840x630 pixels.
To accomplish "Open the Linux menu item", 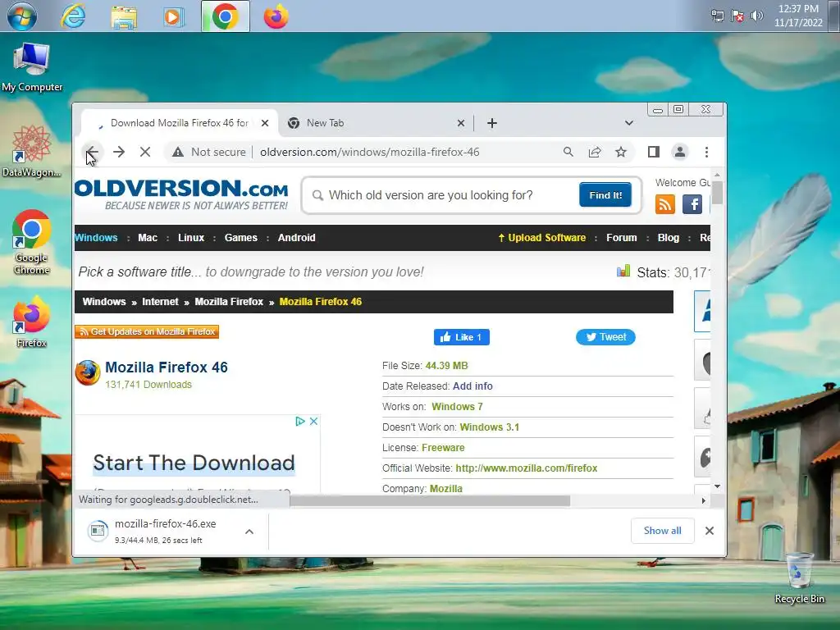I will 191,238.
